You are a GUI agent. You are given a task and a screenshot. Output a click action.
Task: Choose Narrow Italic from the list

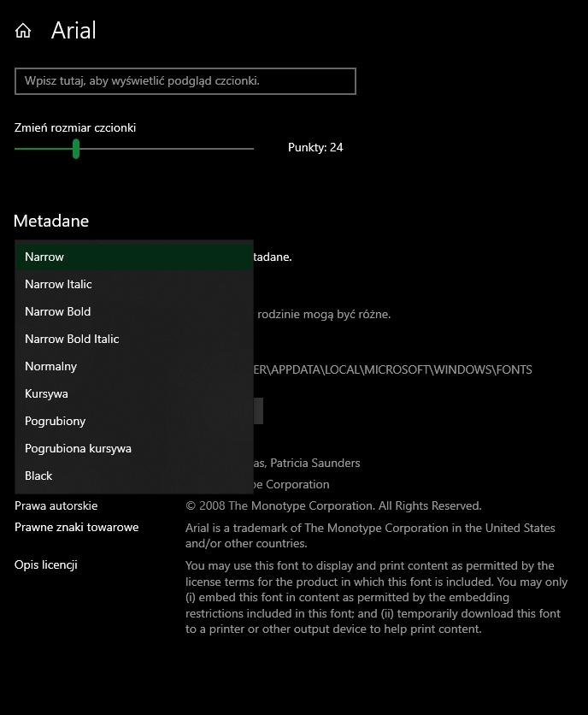point(58,284)
